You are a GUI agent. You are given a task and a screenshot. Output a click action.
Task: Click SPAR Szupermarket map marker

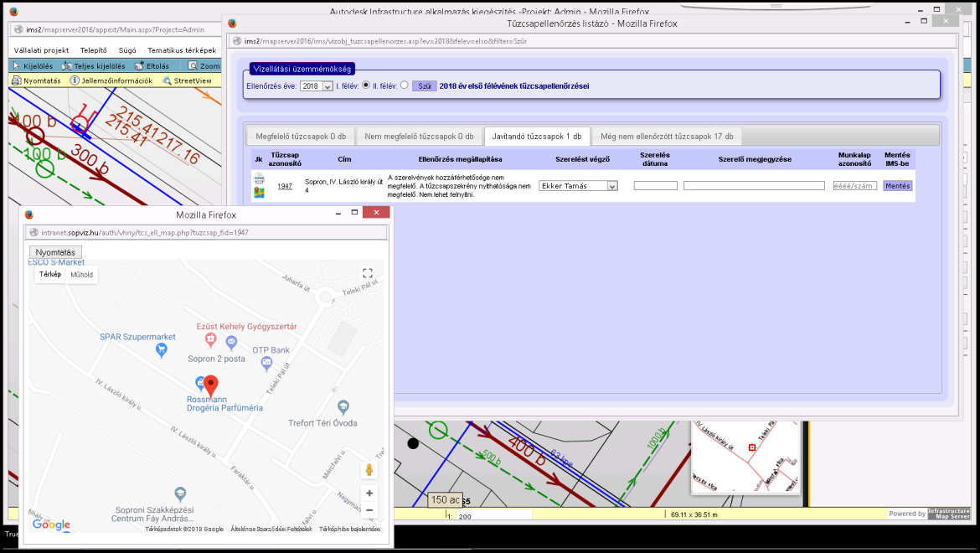point(162,350)
